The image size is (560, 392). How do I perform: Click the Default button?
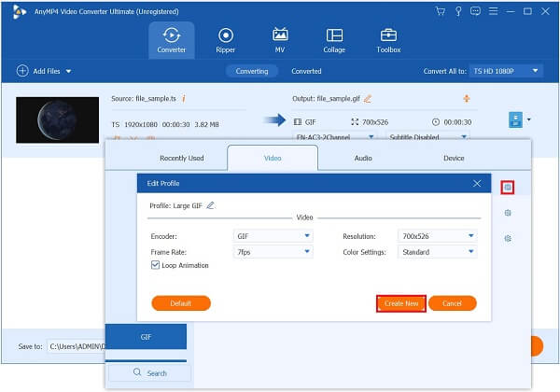tap(181, 303)
